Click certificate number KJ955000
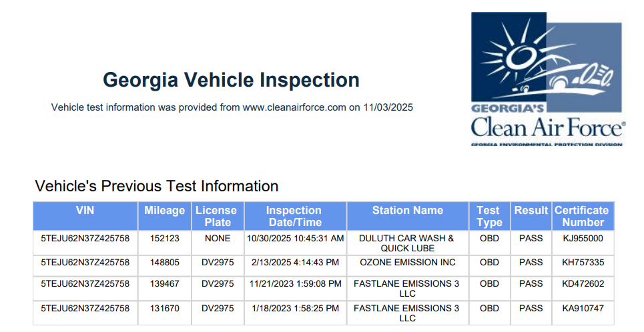The height and width of the screenshot is (332, 644). pos(583,238)
